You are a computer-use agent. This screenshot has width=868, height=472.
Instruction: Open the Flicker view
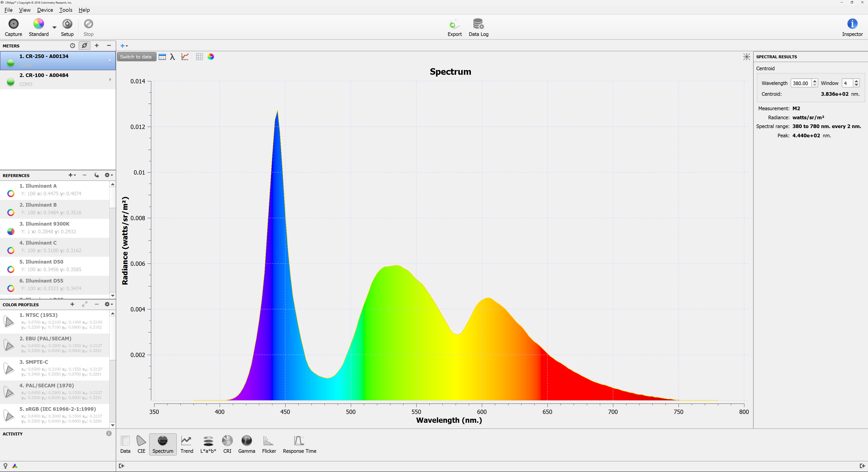pos(269,444)
